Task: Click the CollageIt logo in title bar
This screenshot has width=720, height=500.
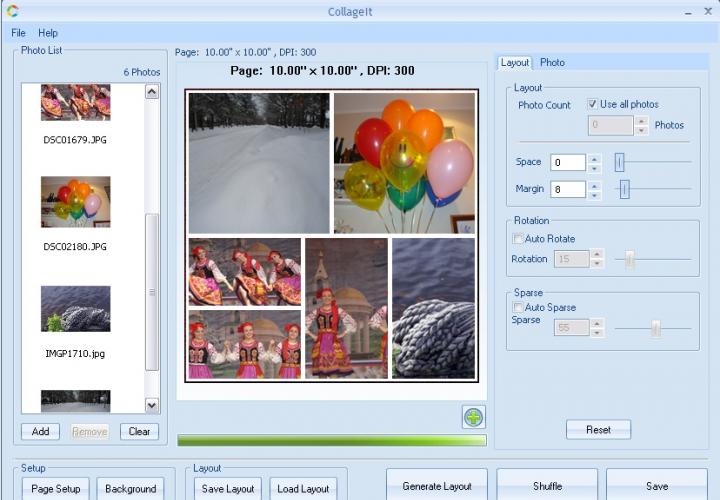Action: [12, 11]
